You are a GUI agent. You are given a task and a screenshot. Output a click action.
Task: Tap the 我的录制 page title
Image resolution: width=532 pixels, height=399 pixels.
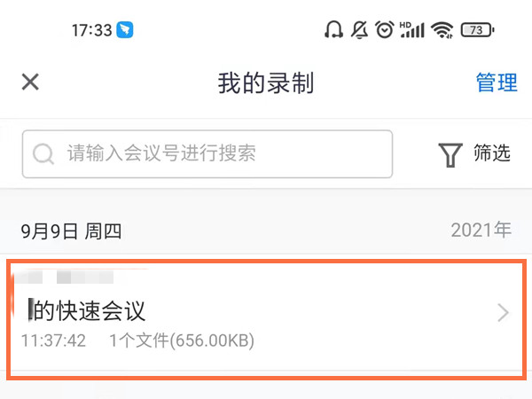[x=266, y=83]
